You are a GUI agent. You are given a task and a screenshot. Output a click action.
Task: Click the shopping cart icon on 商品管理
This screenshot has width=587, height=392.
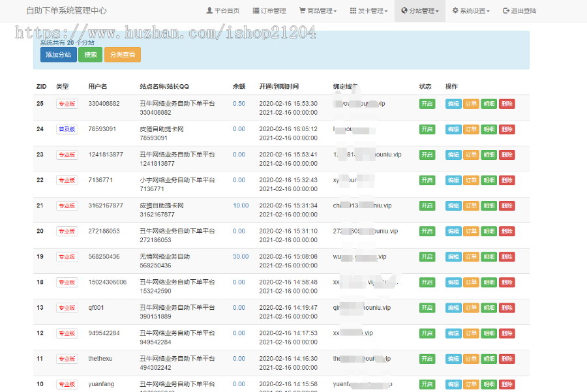pyautogui.click(x=301, y=10)
